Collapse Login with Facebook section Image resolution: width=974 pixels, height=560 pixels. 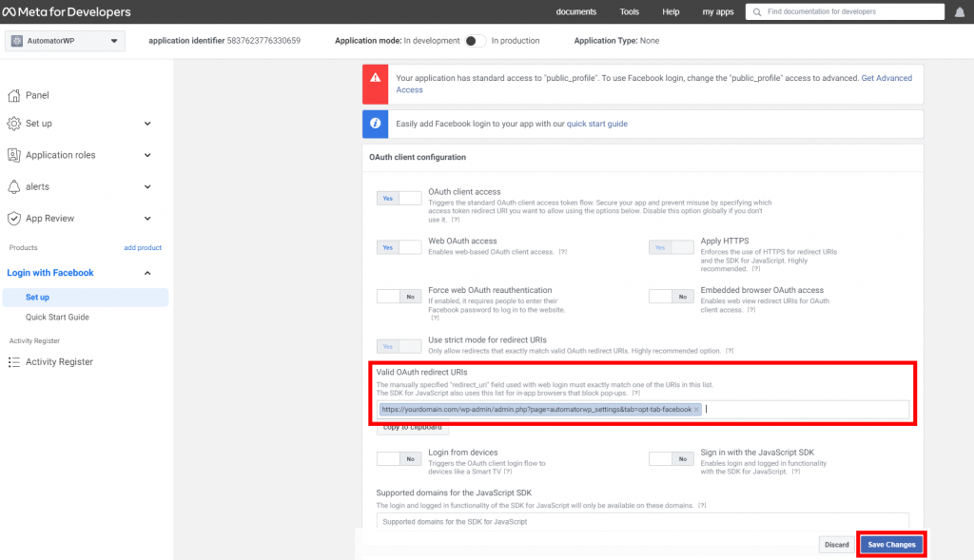147,273
